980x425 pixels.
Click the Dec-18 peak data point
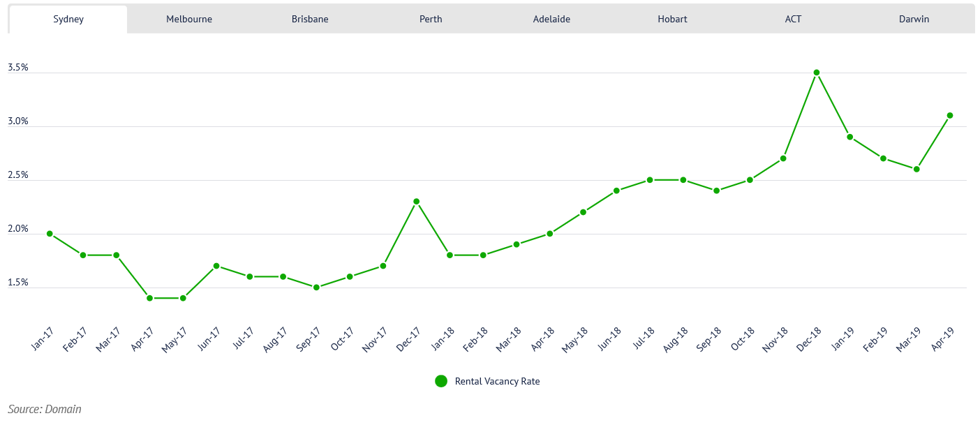(817, 73)
